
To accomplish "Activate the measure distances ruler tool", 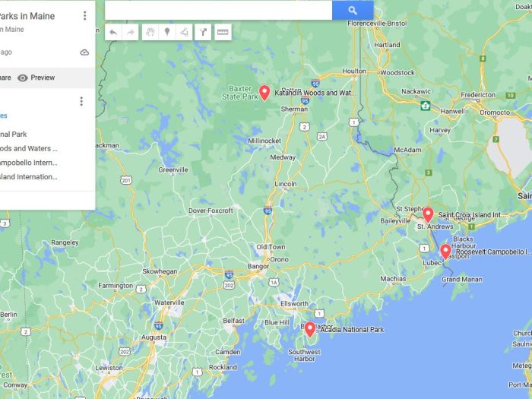I will click(x=223, y=32).
